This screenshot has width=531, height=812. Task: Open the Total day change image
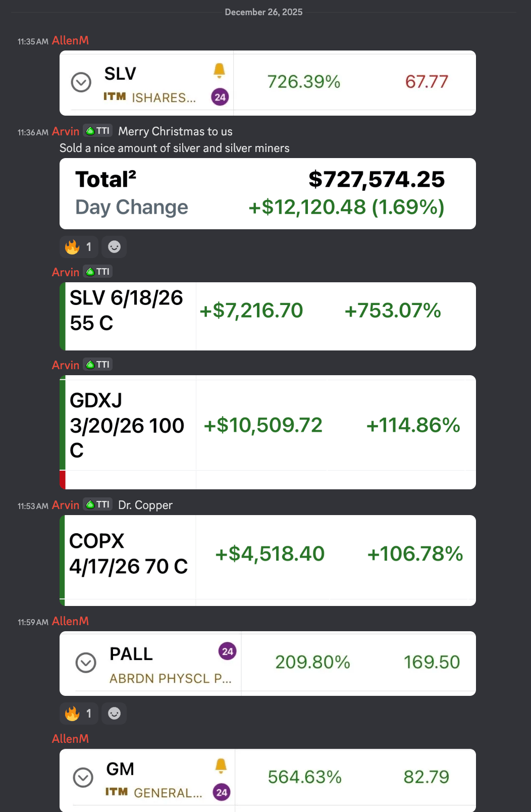pyautogui.click(x=268, y=193)
